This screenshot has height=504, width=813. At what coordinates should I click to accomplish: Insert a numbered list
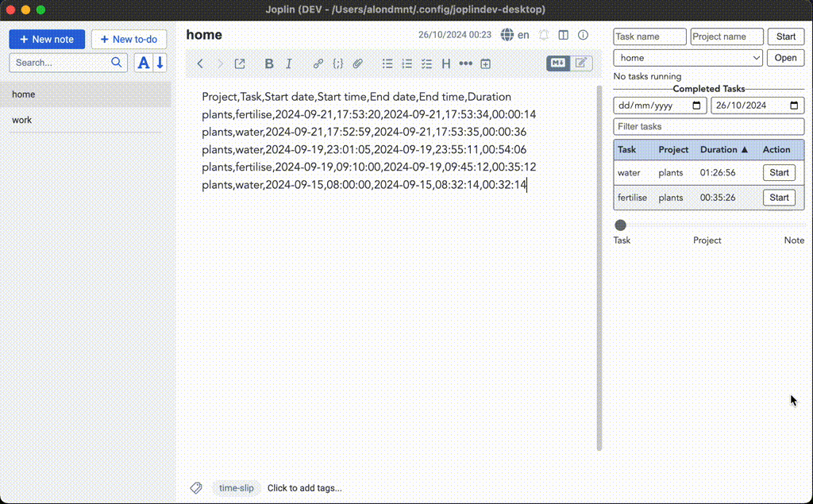pos(407,63)
